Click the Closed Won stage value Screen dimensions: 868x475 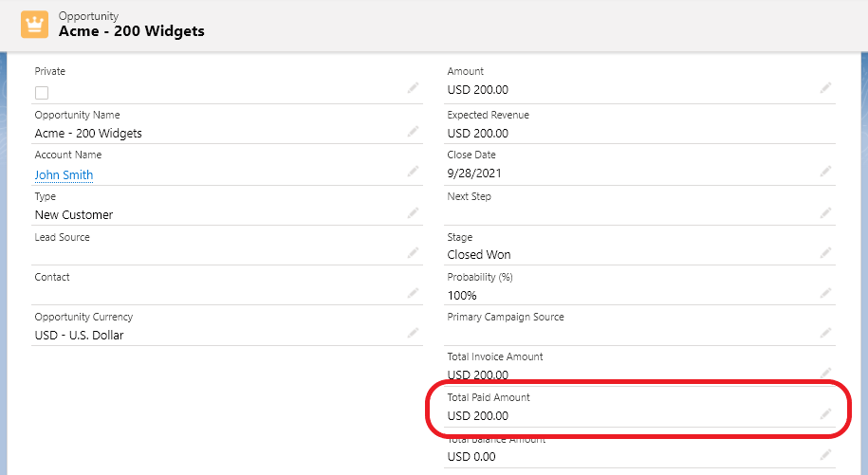[x=478, y=255]
